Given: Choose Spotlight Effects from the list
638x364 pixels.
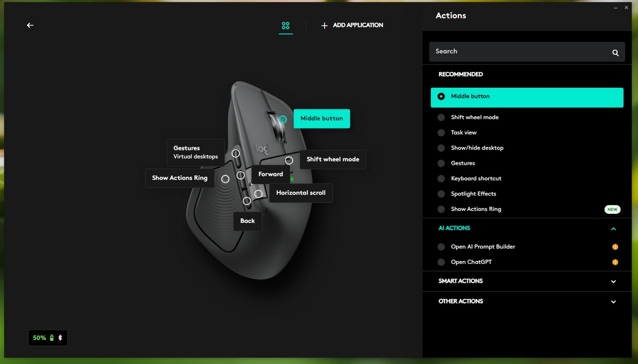Looking at the screenshot, I should click(473, 194).
